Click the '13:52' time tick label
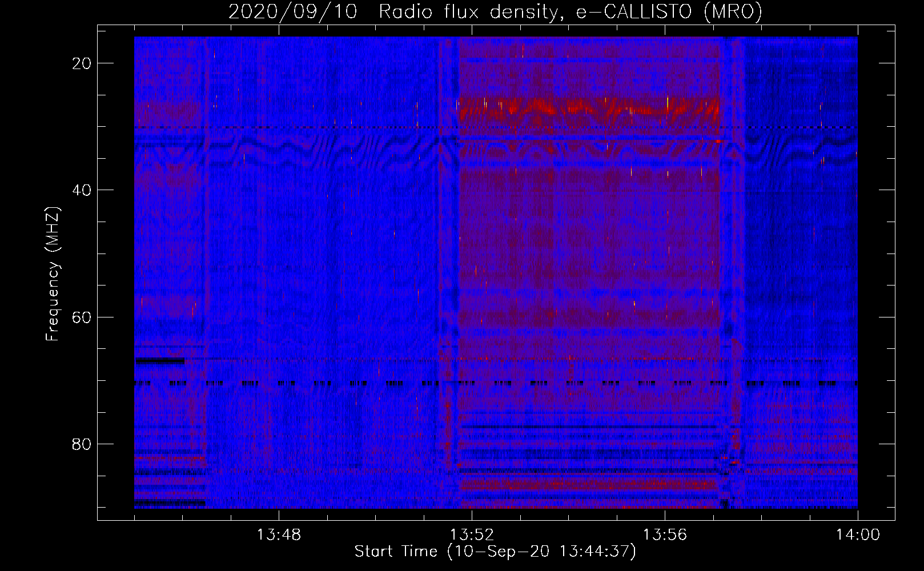This screenshot has width=924, height=571. [x=472, y=535]
